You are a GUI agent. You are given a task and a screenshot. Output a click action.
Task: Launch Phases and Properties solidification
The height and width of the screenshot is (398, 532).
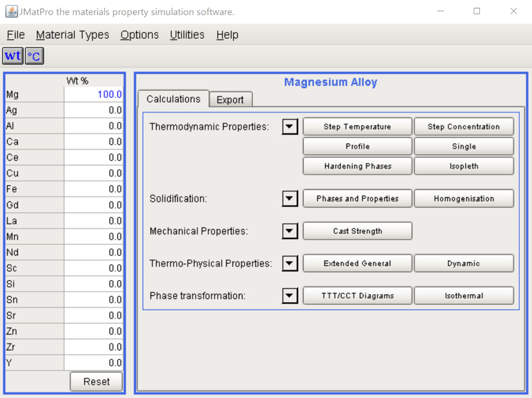358,199
